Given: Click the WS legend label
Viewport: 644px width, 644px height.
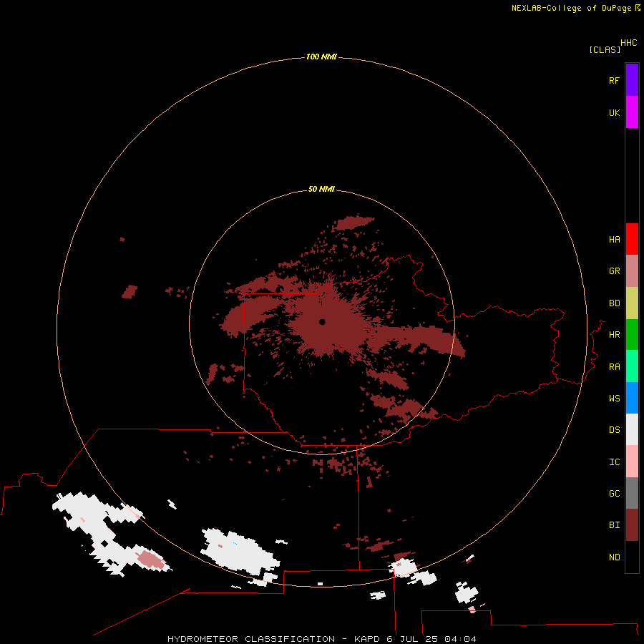Looking at the screenshot, I should tap(614, 399).
